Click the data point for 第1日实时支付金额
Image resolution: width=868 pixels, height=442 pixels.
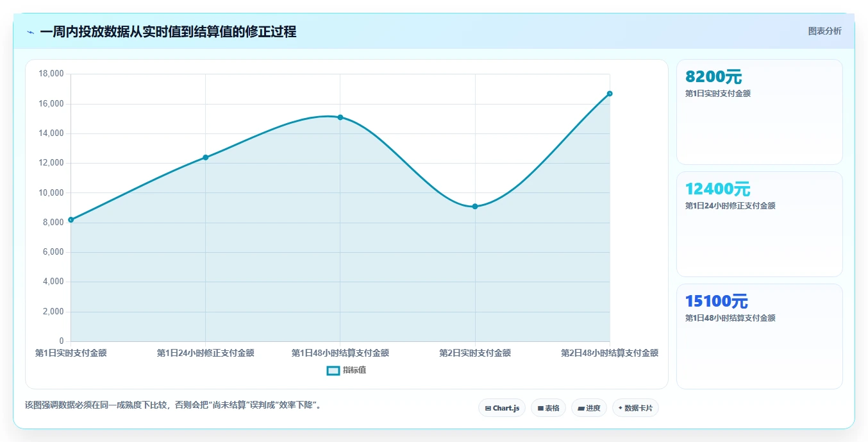(71, 220)
